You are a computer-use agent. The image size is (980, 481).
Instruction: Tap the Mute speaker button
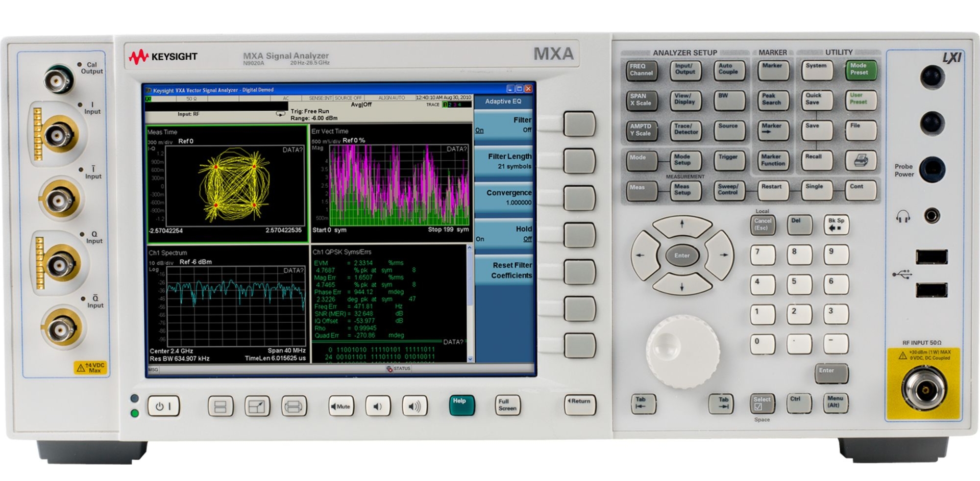341,407
